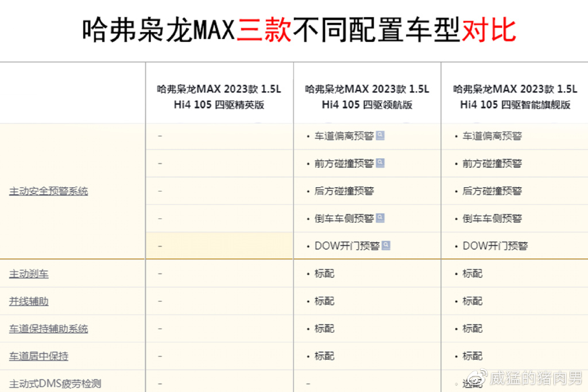The width and height of the screenshot is (588, 392).
Task: Select 标配 for 并线辅助 in 领航版
Action: point(324,301)
